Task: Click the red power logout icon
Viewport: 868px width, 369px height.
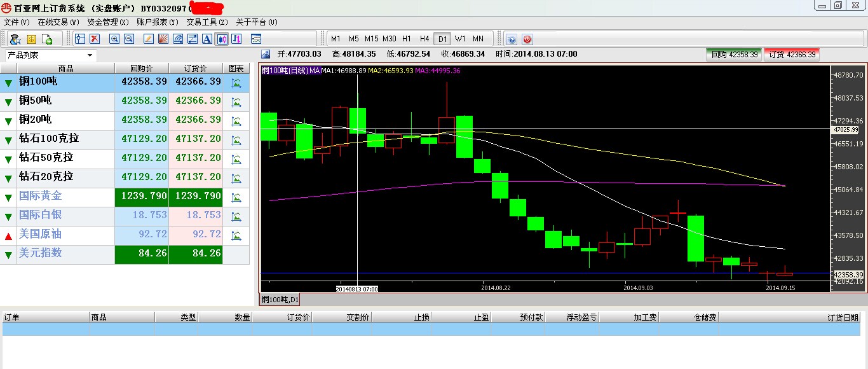Action: point(527,39)
